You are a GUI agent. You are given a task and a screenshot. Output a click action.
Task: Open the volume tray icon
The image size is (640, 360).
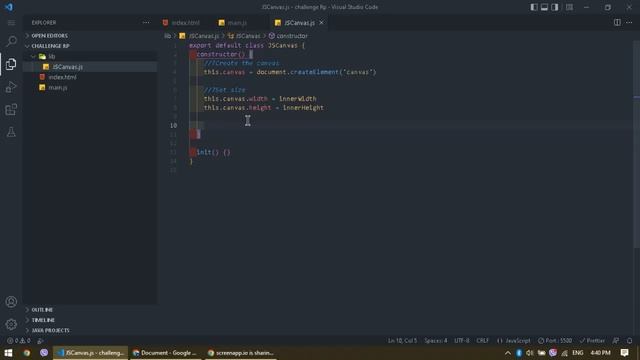click(x=530, y=353)
